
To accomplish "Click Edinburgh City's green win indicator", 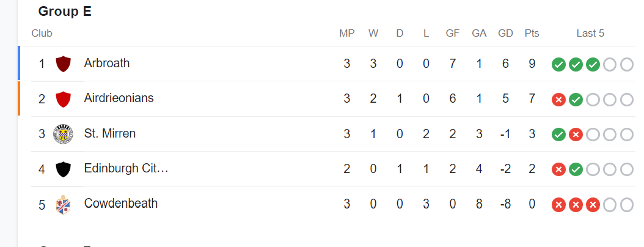I will click(x=576, y=169).
